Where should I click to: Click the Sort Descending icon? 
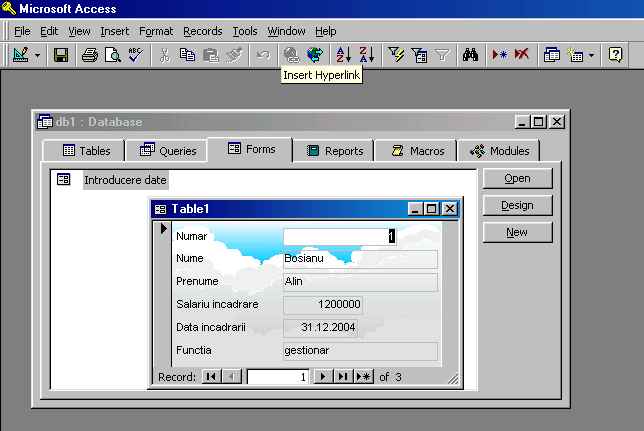366,56
